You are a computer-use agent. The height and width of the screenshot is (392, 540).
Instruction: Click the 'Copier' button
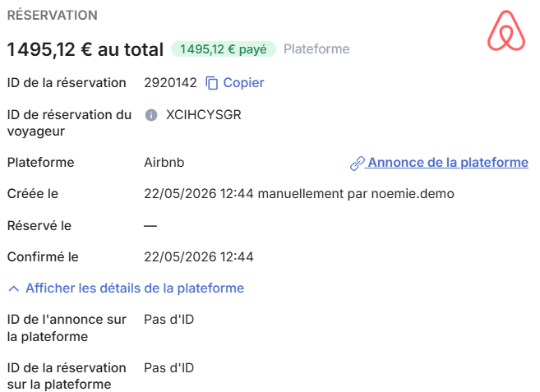243,83
